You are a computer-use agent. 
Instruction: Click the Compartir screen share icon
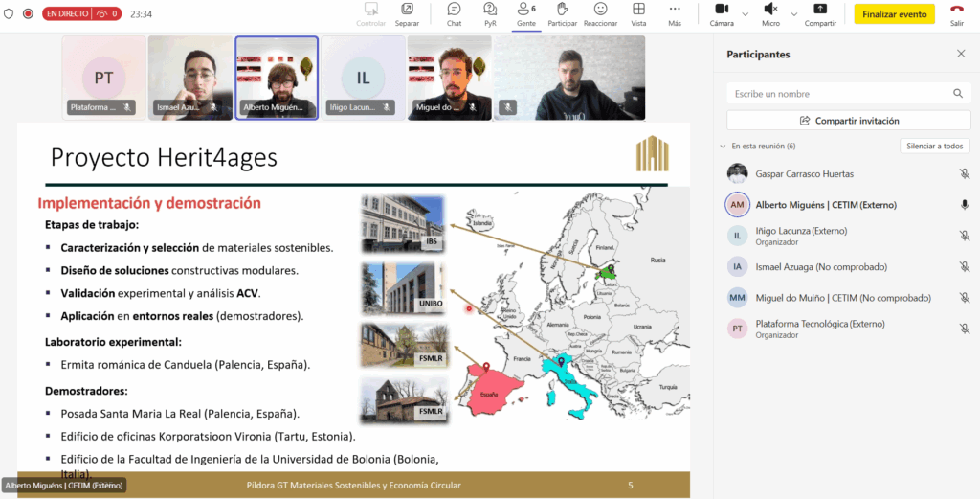(820, 13)
